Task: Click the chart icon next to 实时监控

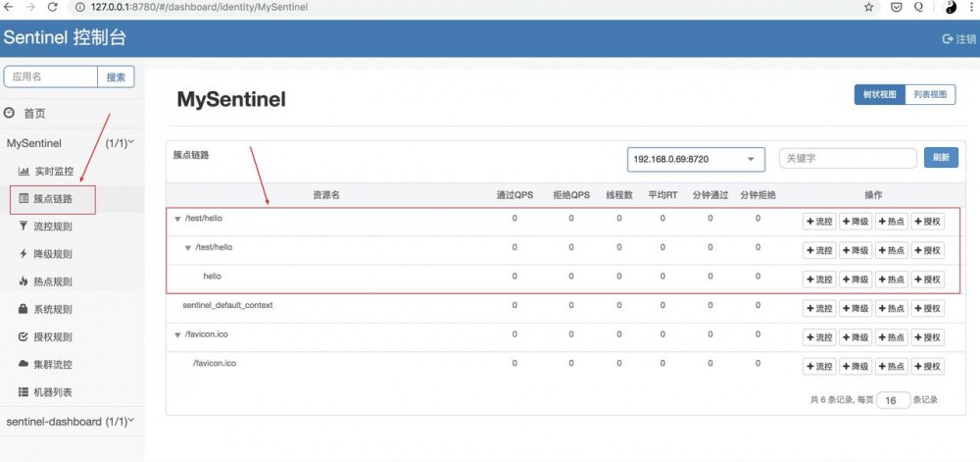Action: (24, 171)
